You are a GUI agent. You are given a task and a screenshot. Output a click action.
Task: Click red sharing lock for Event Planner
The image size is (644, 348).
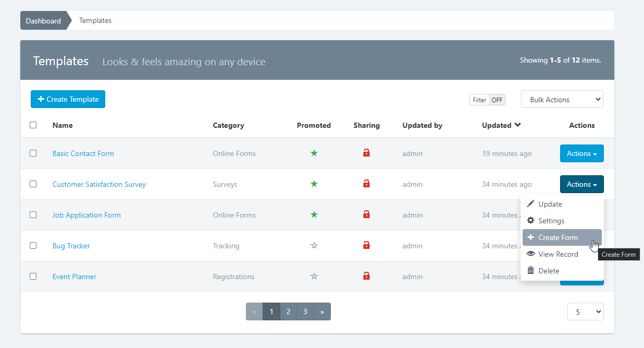point(366,276)
